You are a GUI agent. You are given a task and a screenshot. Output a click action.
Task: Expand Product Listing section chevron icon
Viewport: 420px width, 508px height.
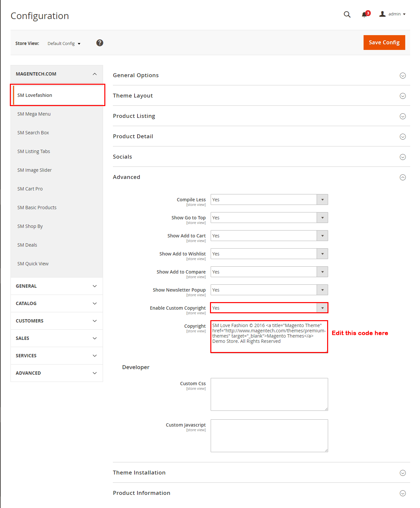point(403,116)
